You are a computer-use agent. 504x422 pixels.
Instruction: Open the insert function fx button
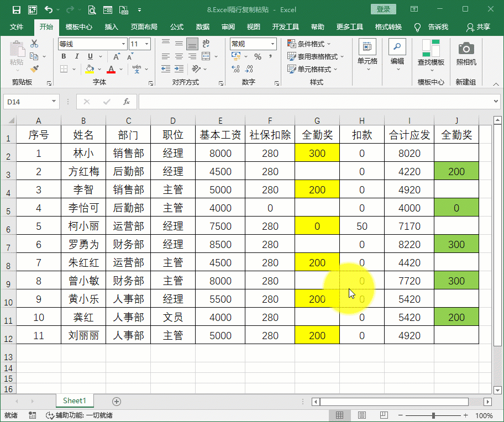tap(127, 102)
